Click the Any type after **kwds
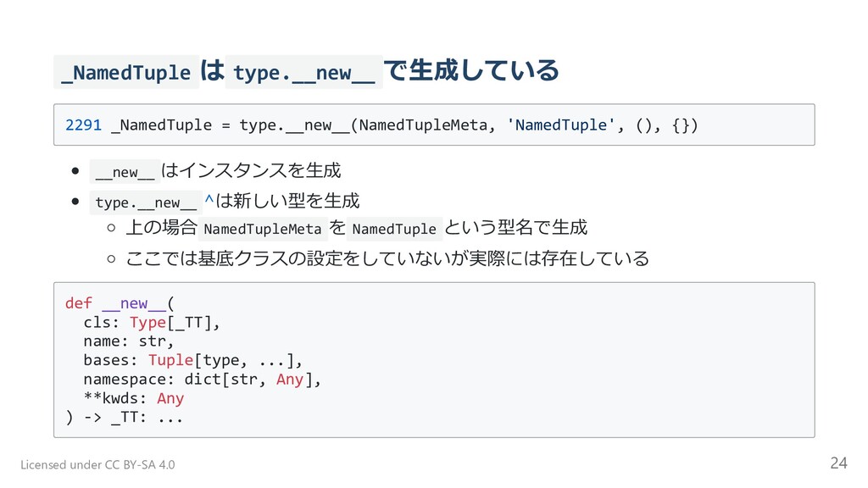The height and width of the screenshot is (488, 868). [170, 398]
